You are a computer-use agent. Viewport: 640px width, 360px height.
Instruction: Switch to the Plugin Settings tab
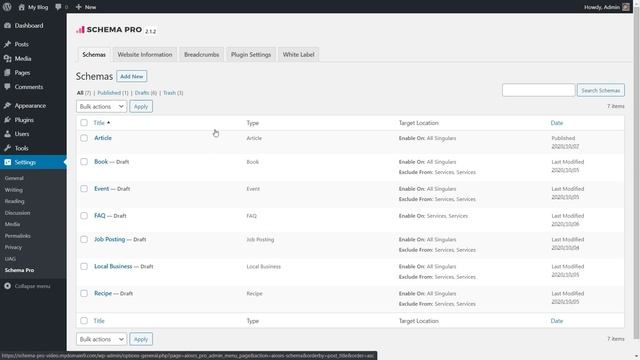251,54
